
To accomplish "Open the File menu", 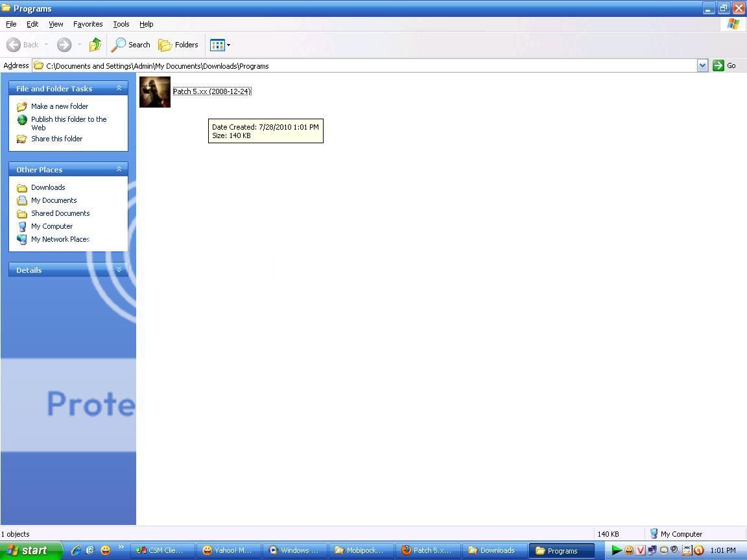I will point(11,24).
